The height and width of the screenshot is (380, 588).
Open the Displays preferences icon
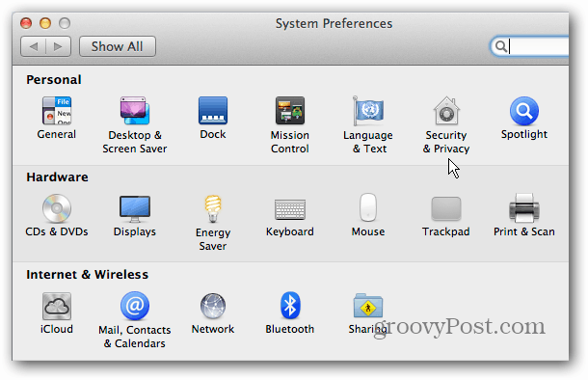(x=135, y=208)
